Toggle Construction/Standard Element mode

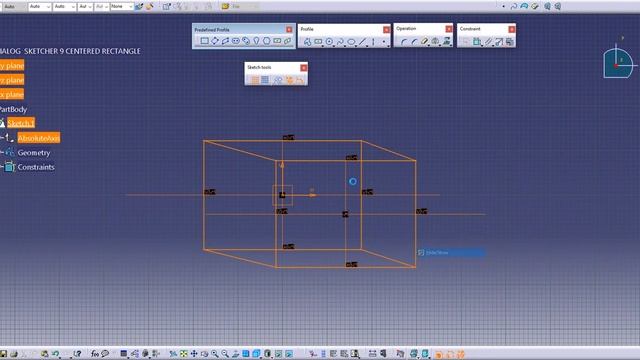[x=278, y=80]
